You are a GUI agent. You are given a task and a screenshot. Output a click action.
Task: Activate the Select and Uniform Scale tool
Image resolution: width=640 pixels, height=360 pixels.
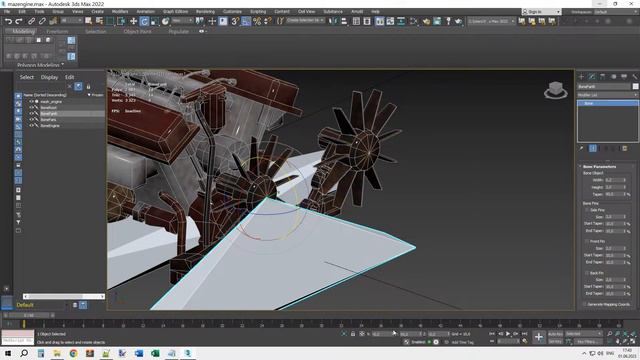coord(155,21)
